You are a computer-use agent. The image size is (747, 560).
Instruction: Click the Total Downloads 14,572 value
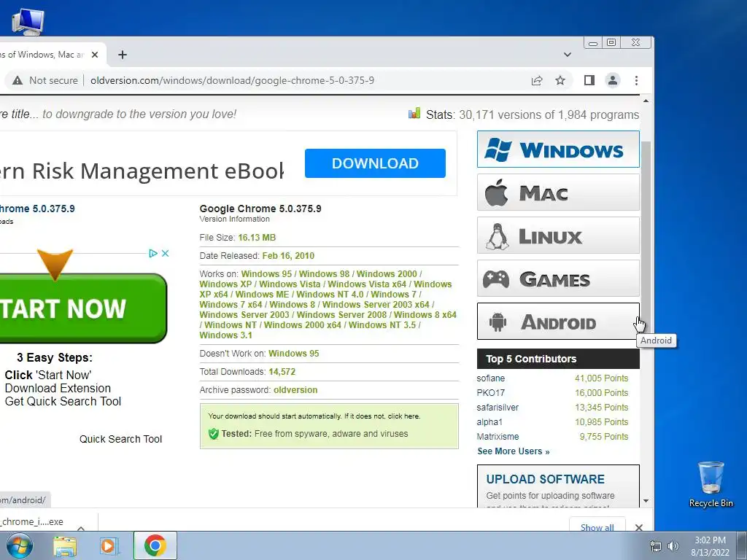pos(282,372)
